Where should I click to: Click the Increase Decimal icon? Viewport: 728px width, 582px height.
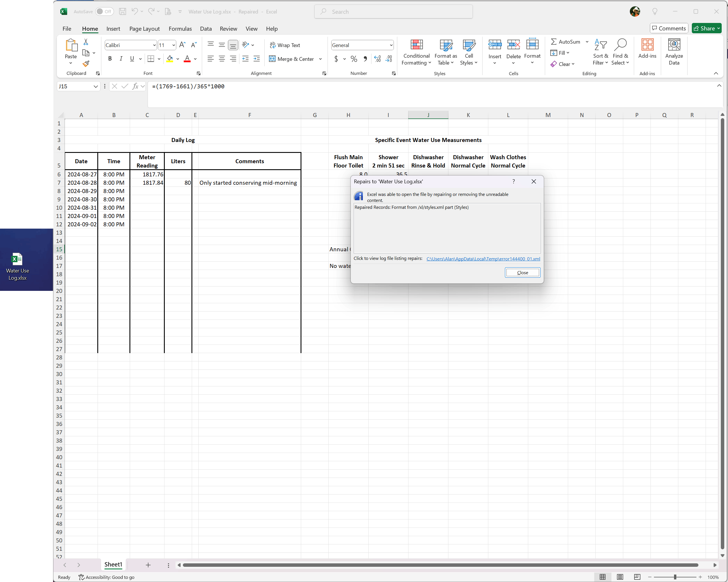(377, 59)
